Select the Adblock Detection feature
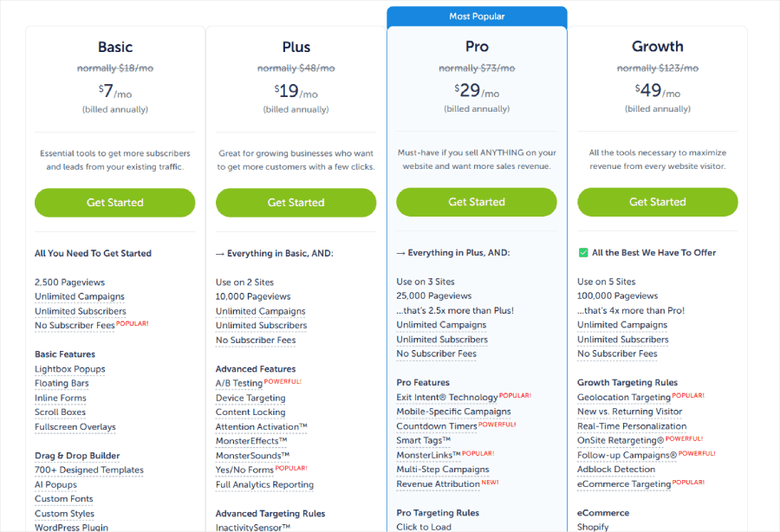Viewport: 780px width, 532px height. click(x=618, y=469)
